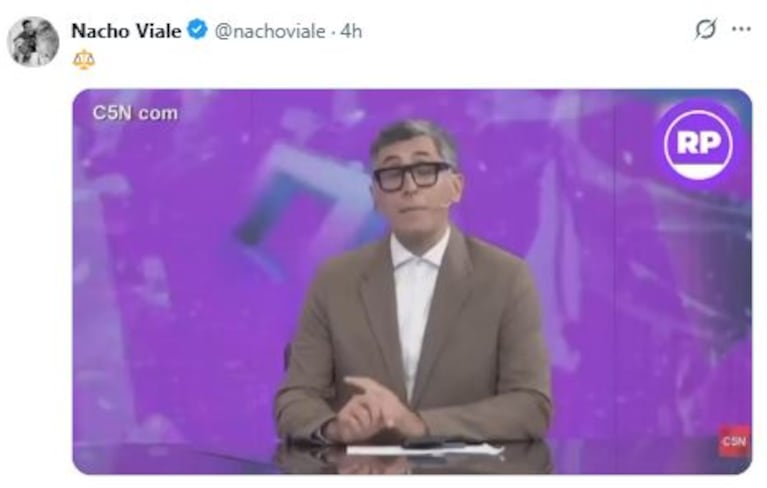
Task: Click the presenter's black glasses
Action: [x=412, y=177]
